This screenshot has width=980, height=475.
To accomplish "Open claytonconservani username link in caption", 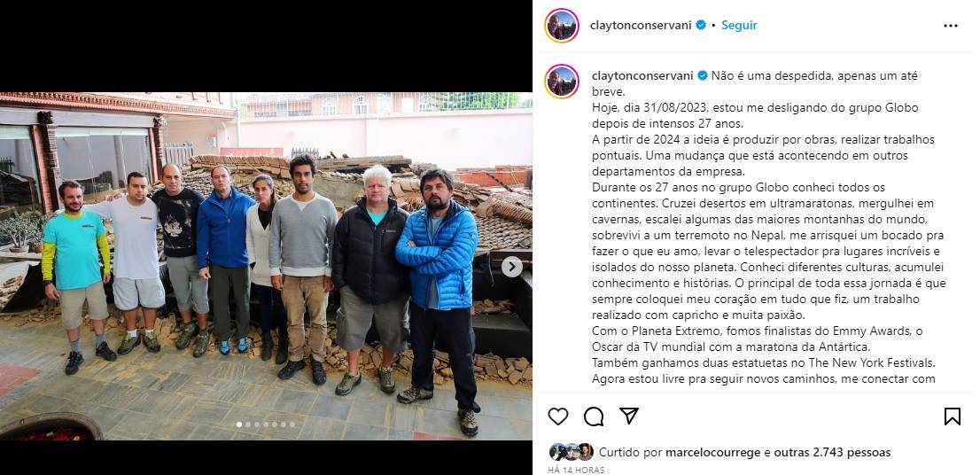I will pyautogui.click(x=643, y=75).
